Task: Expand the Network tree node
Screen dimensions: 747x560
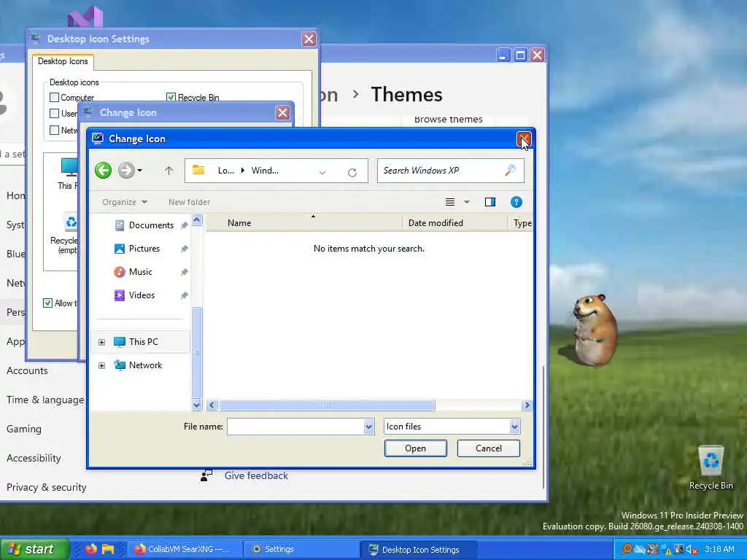Action: [x=101, y=365]
